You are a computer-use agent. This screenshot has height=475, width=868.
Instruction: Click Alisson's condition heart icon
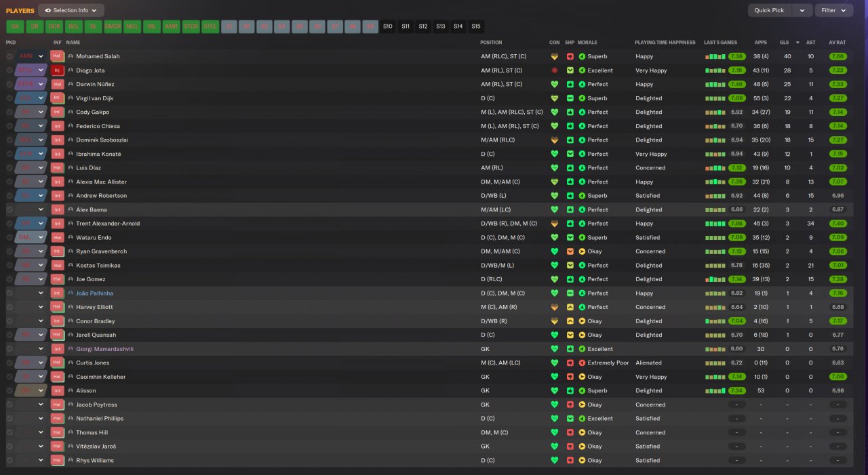(x=555, y=391)
